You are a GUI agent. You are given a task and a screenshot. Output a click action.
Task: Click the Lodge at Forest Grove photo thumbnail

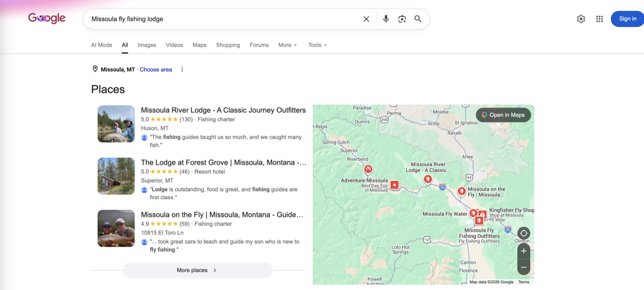coord(116,176)
